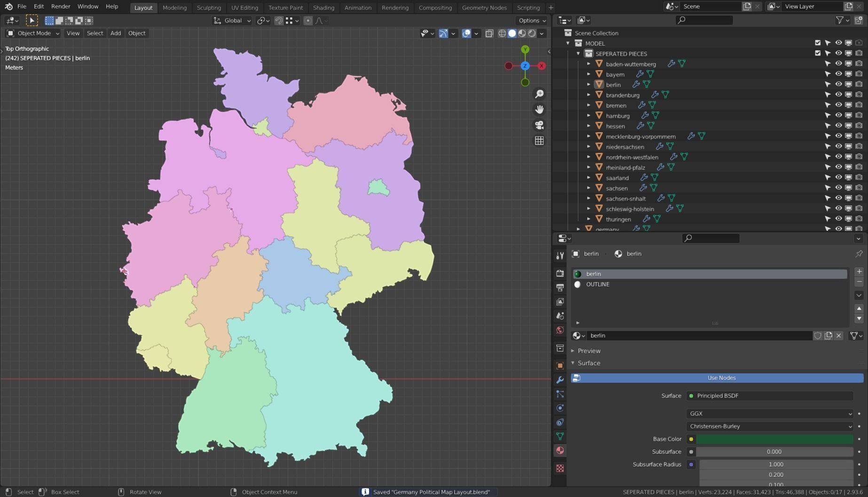The width and height of the screenshot is (868, 497).
Task: Toggle the camera view icon
Action: point(539,125)
